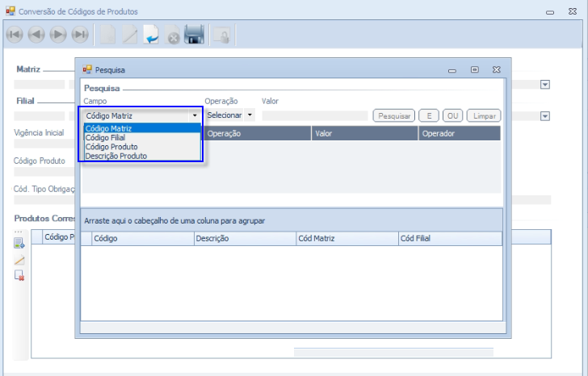
Task: Go to previous record in toolbar
Action: click(x=36, y=35)
